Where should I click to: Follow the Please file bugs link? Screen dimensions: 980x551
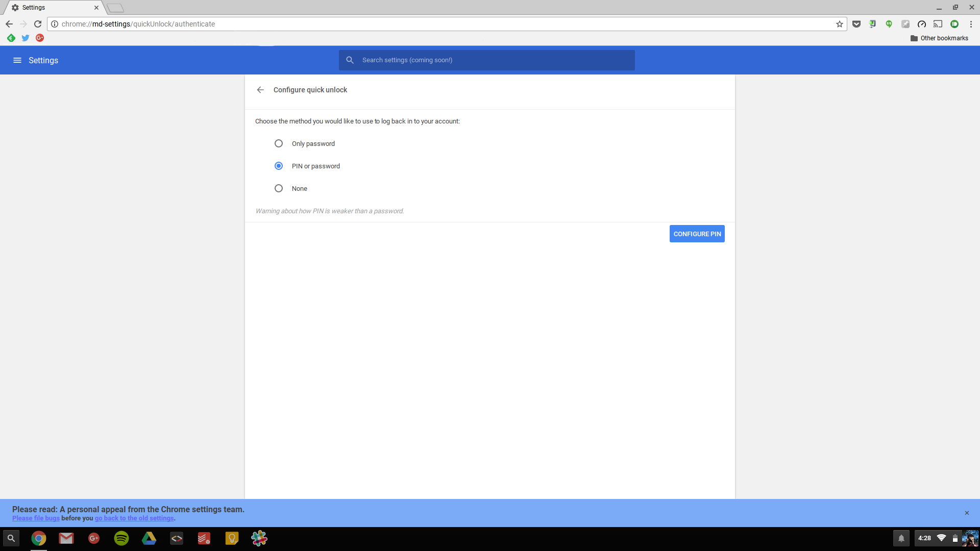[36, 518]
